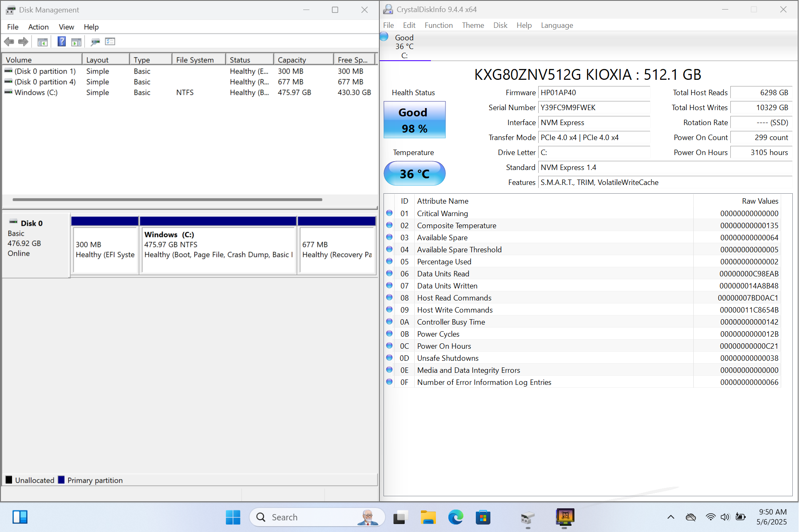799x532 pixels.
Task: Click the battery tray icon
Action: (x=740, y=517)
